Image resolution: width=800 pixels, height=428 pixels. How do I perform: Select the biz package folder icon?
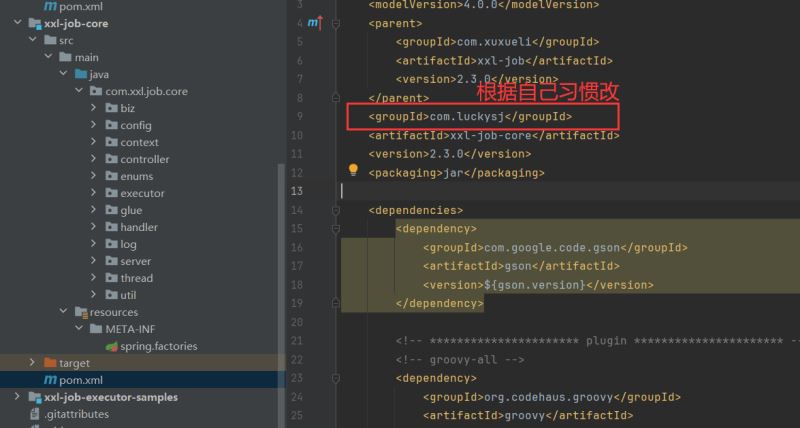click(112, 108)
